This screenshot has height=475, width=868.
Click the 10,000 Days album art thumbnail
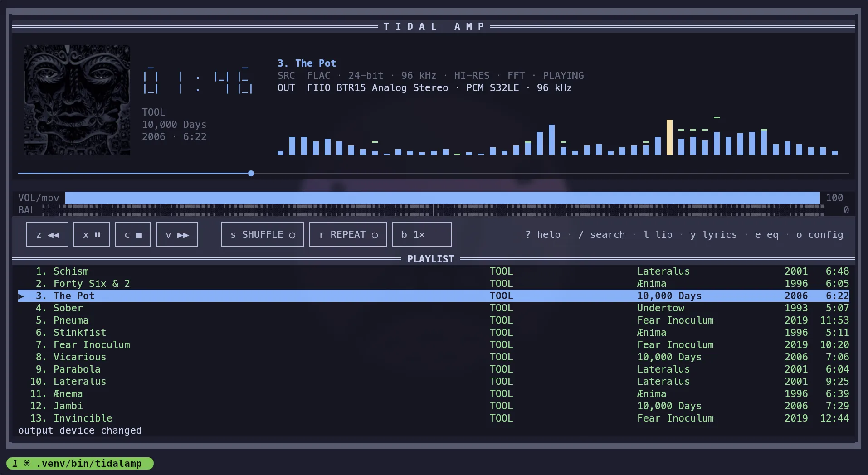[77, 100]
